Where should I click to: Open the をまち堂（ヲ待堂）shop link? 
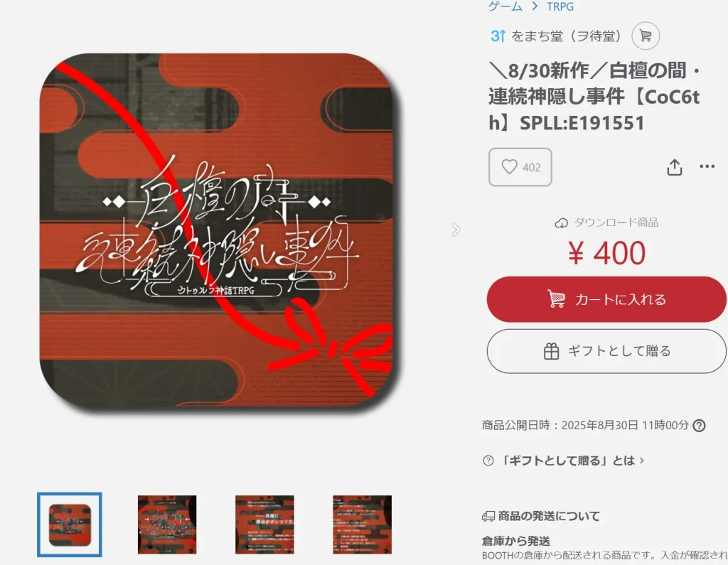tap(566, 36)
